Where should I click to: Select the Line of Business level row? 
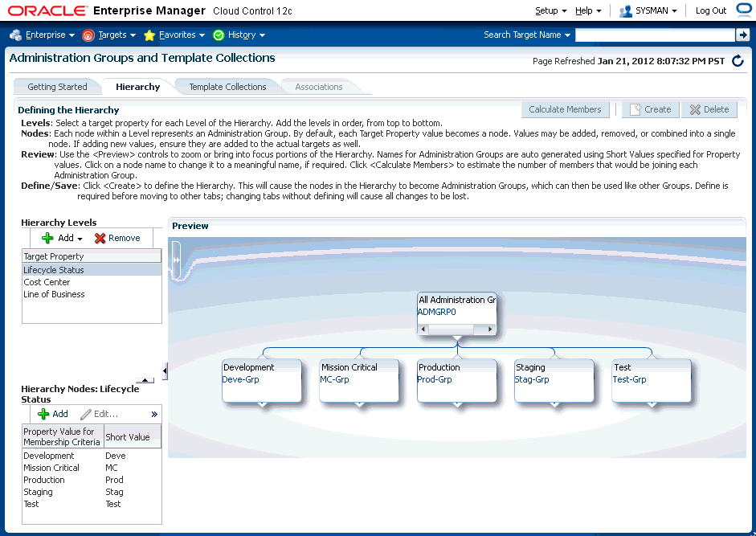tap(92, 294)
